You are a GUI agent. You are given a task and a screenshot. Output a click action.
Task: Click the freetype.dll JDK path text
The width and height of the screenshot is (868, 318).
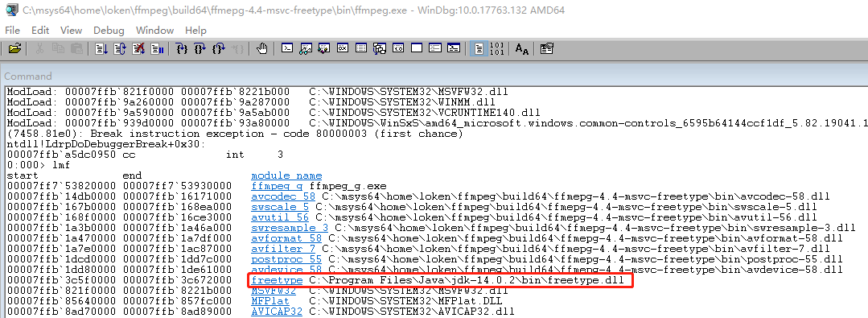467,280
